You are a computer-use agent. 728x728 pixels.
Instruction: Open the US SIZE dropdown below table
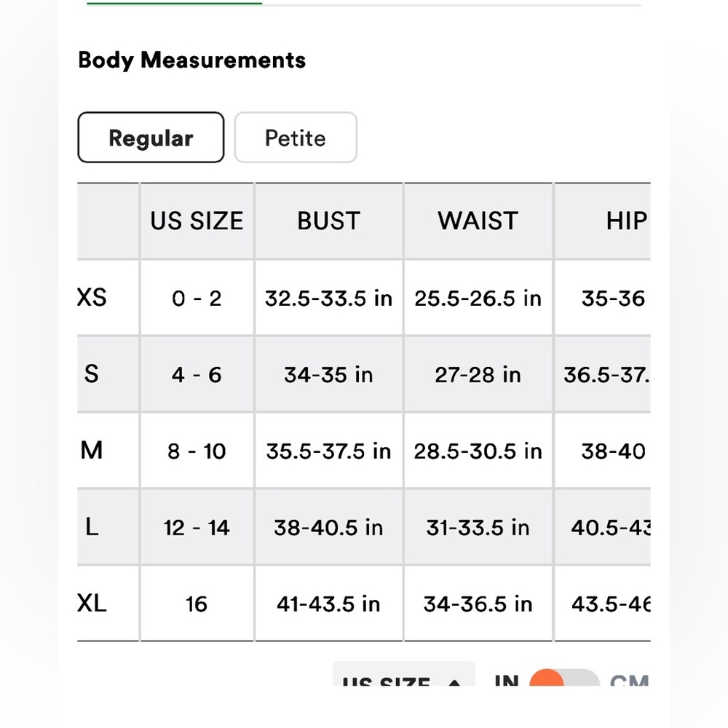403,674
